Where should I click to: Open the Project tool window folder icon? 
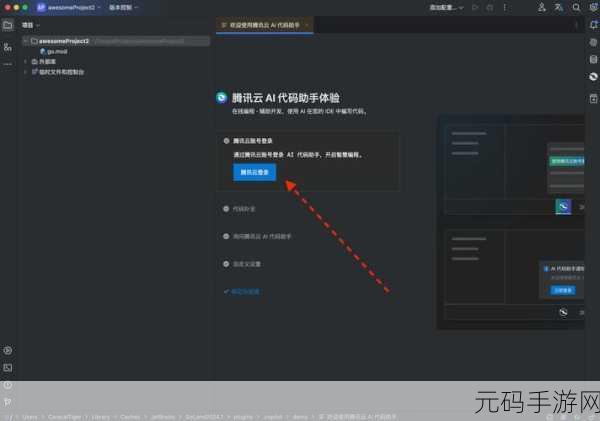pyautogui.click(x=7, y=26)
